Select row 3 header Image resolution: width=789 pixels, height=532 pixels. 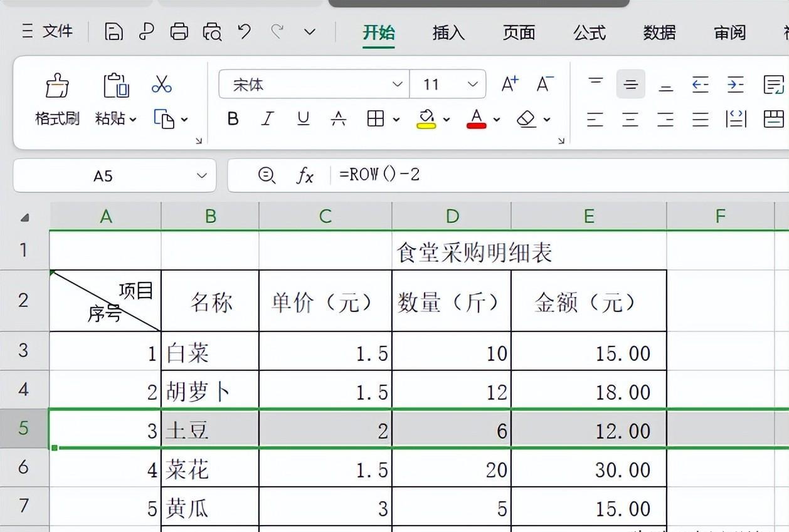24,350
